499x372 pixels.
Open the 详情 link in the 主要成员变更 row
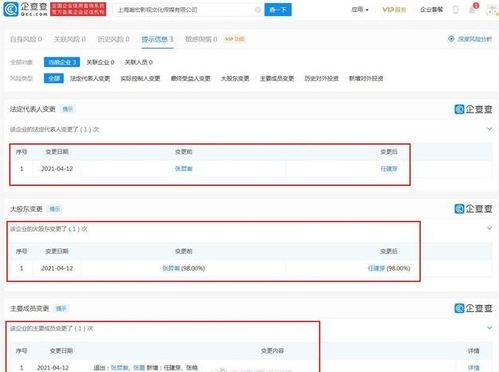coord(473,368)
